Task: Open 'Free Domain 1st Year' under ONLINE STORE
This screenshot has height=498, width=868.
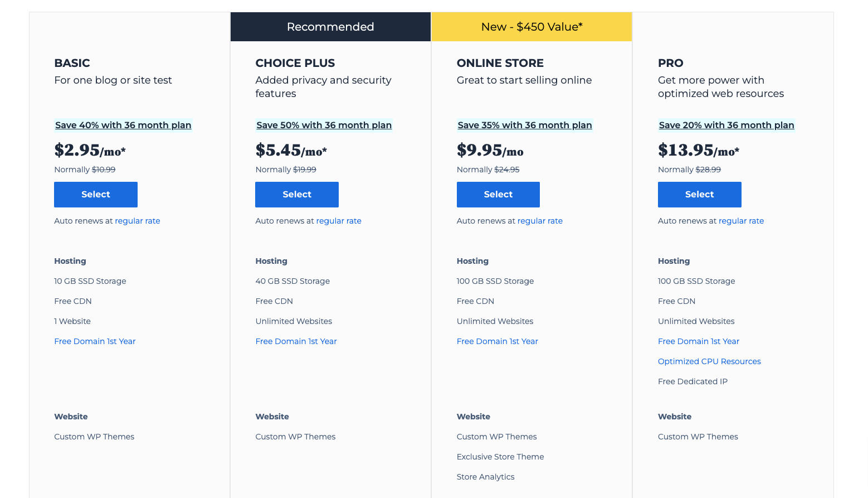Action: 497,341
